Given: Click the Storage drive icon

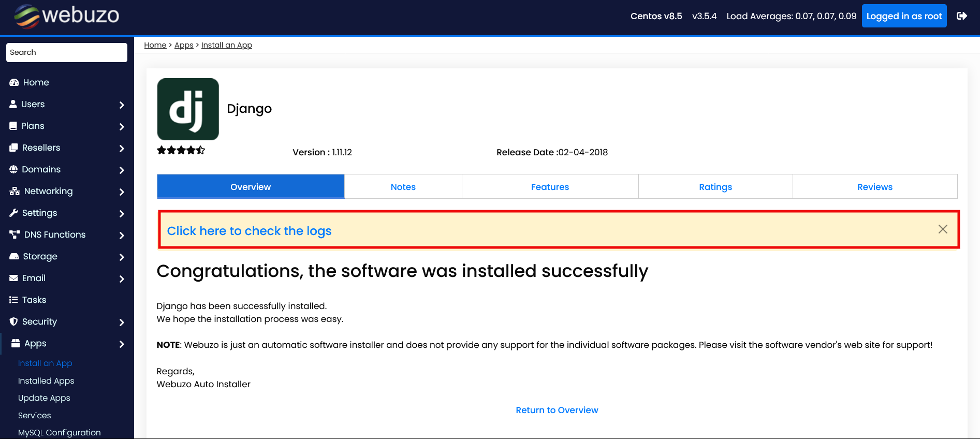Looking at the screenshot, I should 14,256.
